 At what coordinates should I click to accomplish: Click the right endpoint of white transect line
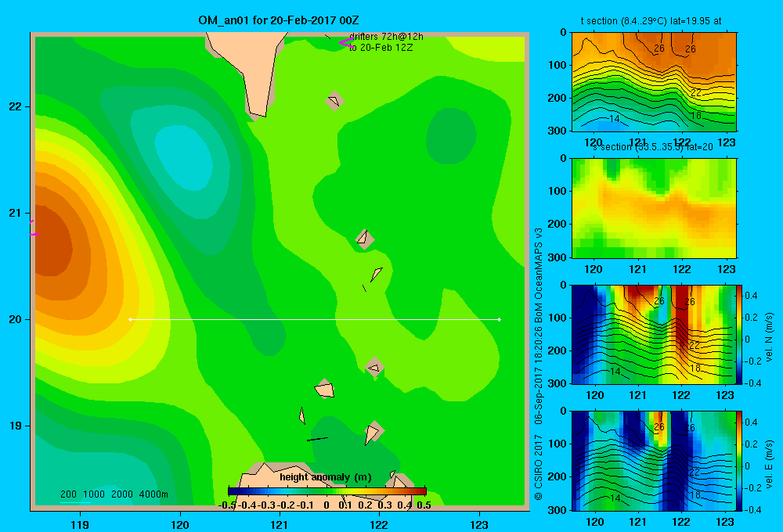(500, 319)
